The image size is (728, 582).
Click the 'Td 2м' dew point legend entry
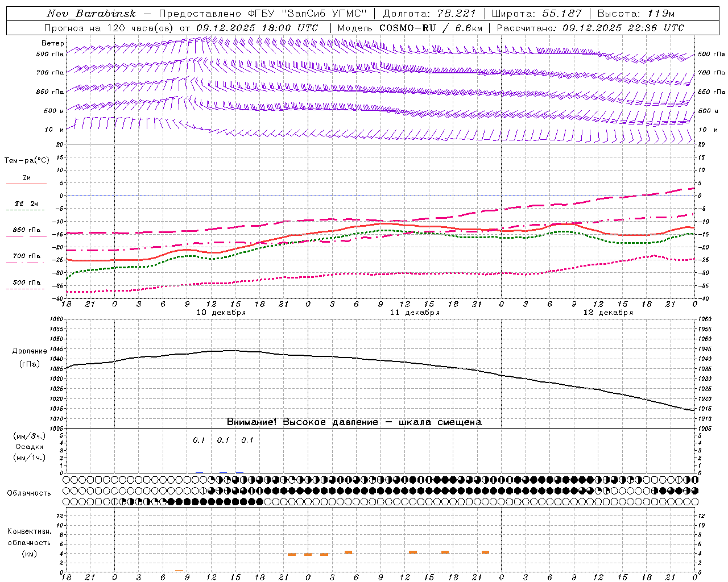[x=26, y=203]
